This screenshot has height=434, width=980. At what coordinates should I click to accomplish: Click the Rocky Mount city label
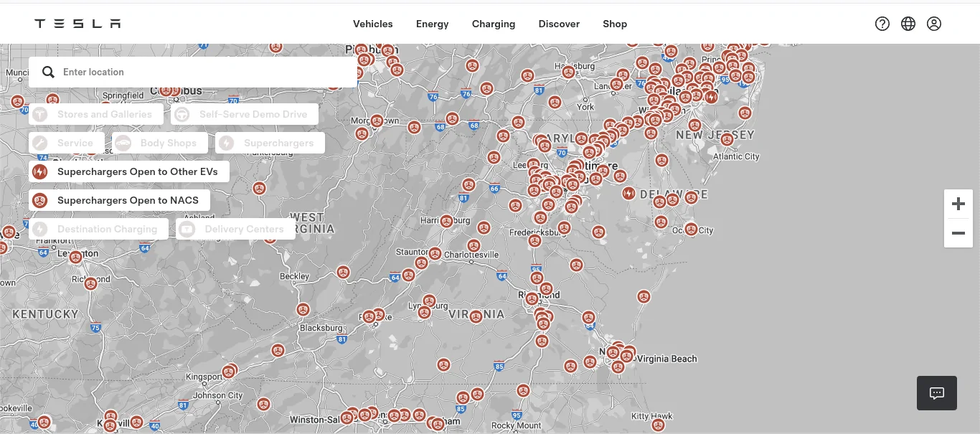pos(517,425)
